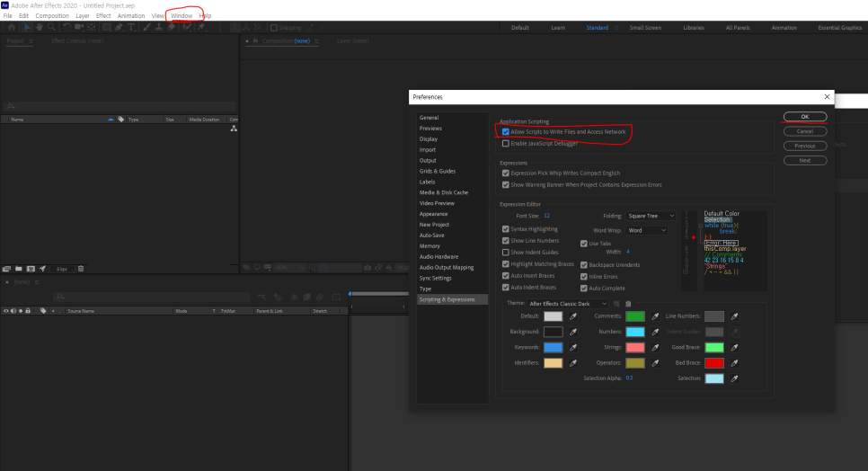Toggle Highlight Matching Braces checkbox
The width and height of the screenshot is (868, 471).
505,264
